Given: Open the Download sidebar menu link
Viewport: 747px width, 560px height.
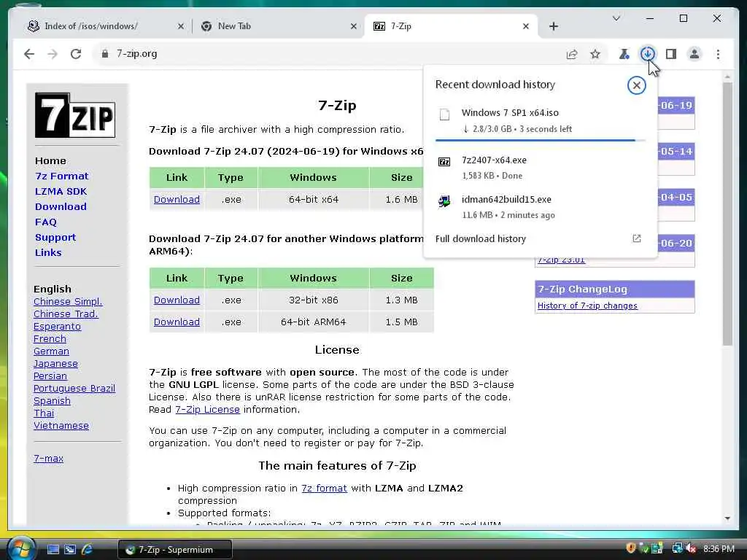Looking at the screenshot, I should click(x=61, y=206).
